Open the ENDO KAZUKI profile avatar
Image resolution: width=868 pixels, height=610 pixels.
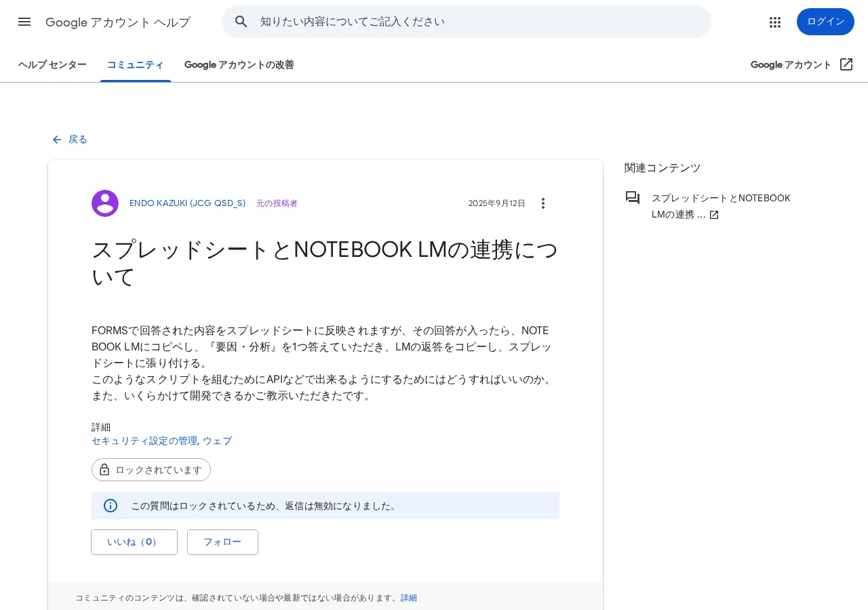tap(105, 203)
